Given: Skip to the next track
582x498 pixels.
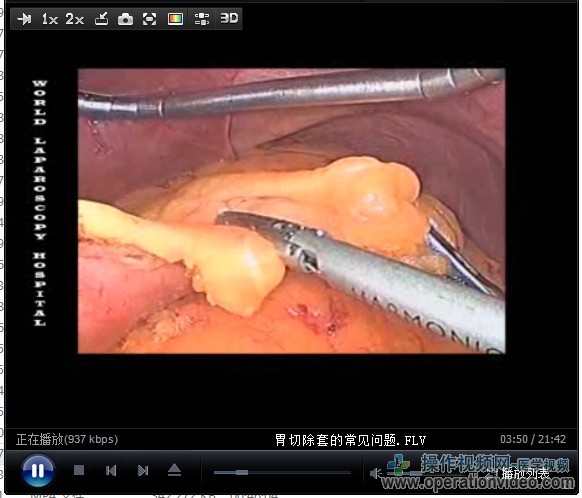Looking at the screenshot, I should pos(143,471).
